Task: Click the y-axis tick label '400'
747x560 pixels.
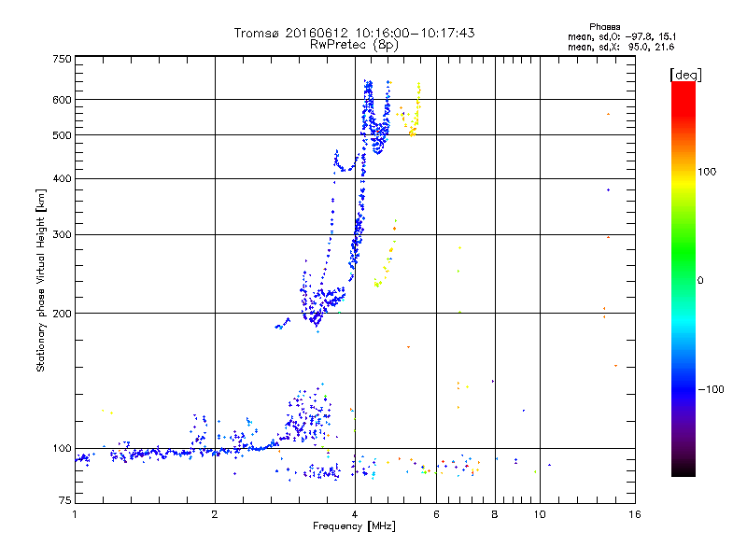Action: coord(62,178)
